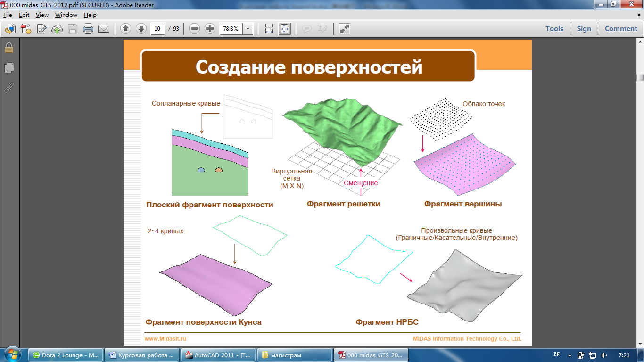Screen dimensions: 644x362
Task: Toggle fit one full page view
Action: 285,29
